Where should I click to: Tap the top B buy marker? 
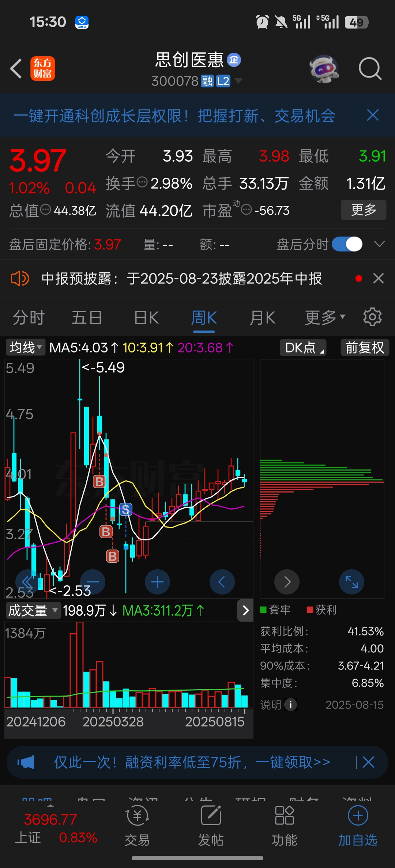point(99,482)
